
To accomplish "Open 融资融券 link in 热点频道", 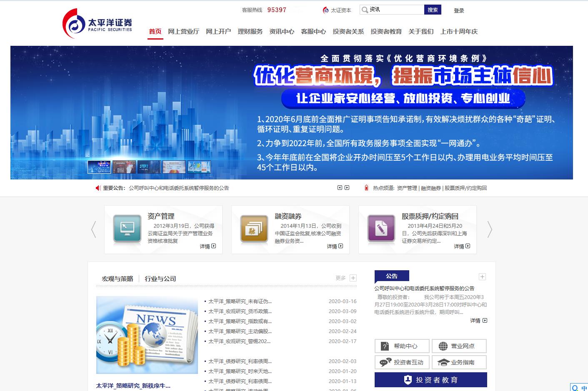I will point(431,188).
